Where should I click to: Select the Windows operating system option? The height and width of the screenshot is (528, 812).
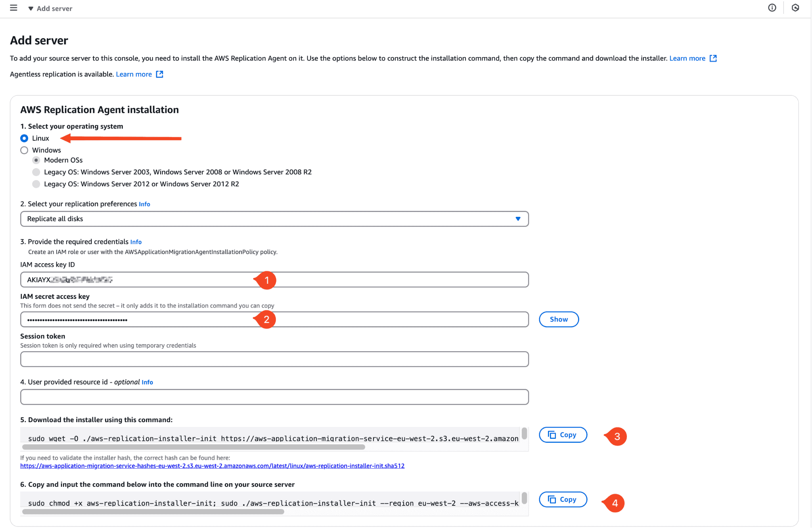tap(24, 150)
